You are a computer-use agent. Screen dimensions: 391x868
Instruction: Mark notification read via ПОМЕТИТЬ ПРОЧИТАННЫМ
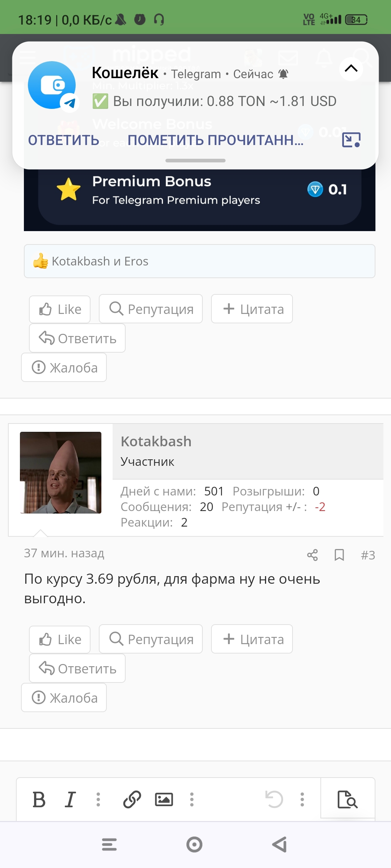tap(216, 140)
